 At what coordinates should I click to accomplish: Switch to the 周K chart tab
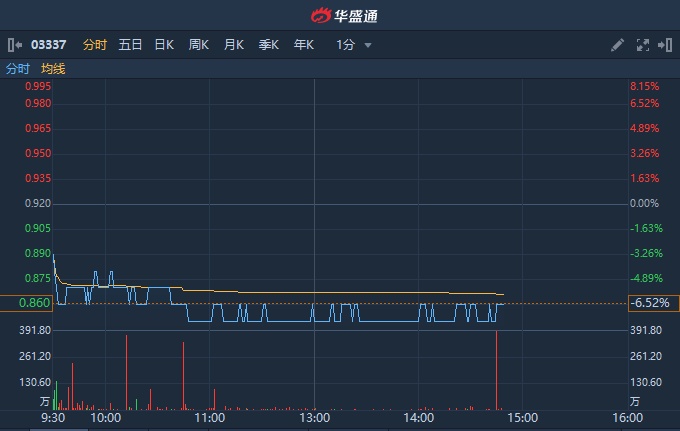[x=199, y=45]
